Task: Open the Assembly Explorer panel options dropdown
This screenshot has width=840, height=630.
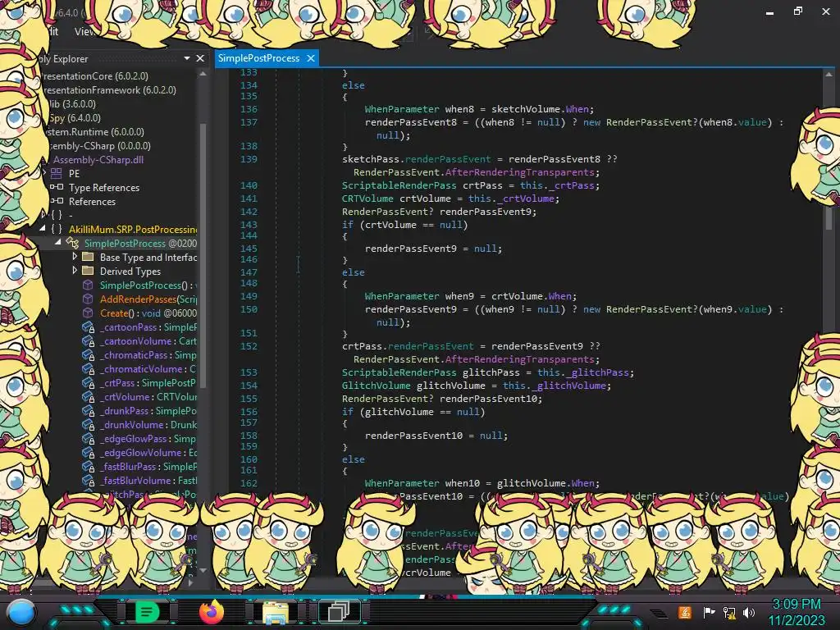Action: 187,58
